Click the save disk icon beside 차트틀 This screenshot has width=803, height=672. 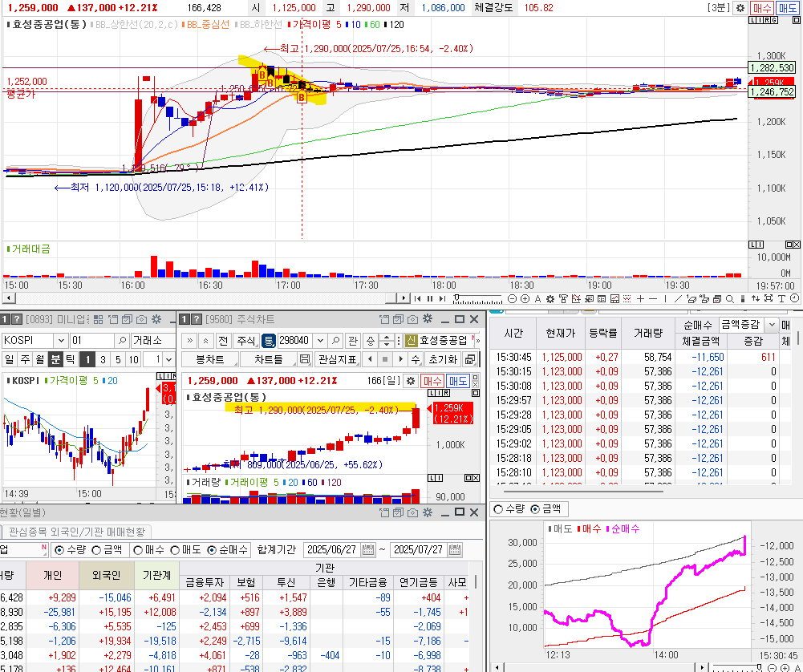click(305, 359)
